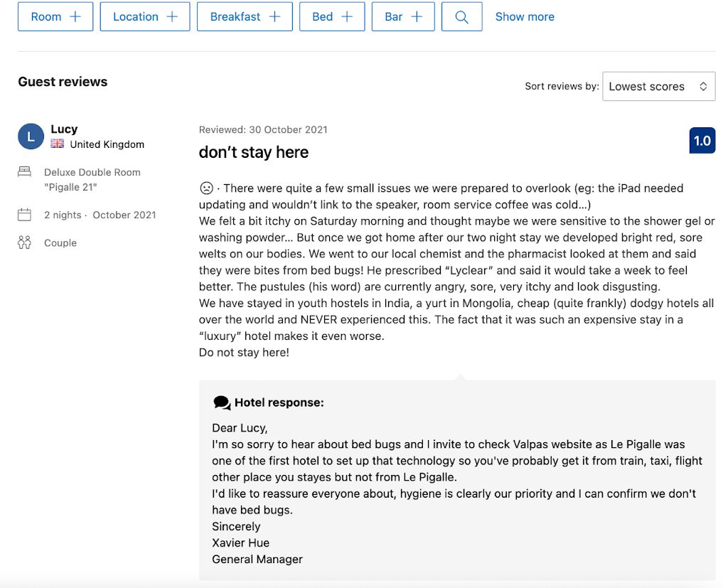The height and width of the screenshot is (588, 723).
Task: Click the United Kingdom country label
Action: [107, 144]
